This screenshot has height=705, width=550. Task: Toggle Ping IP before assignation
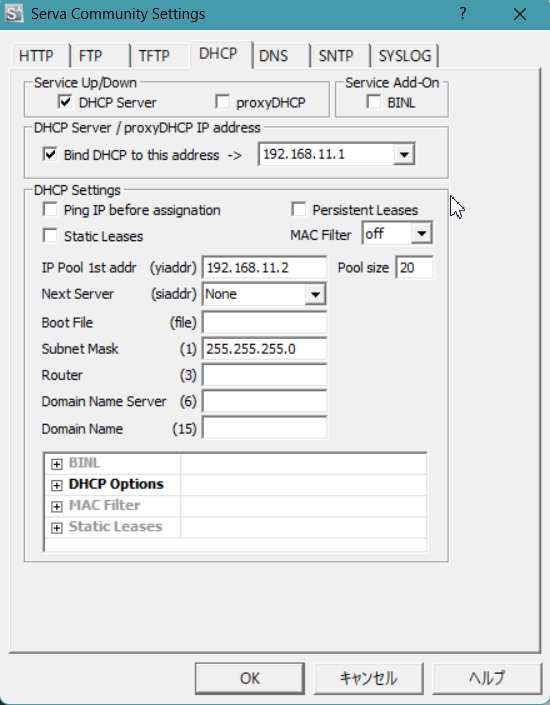[50, 210]
